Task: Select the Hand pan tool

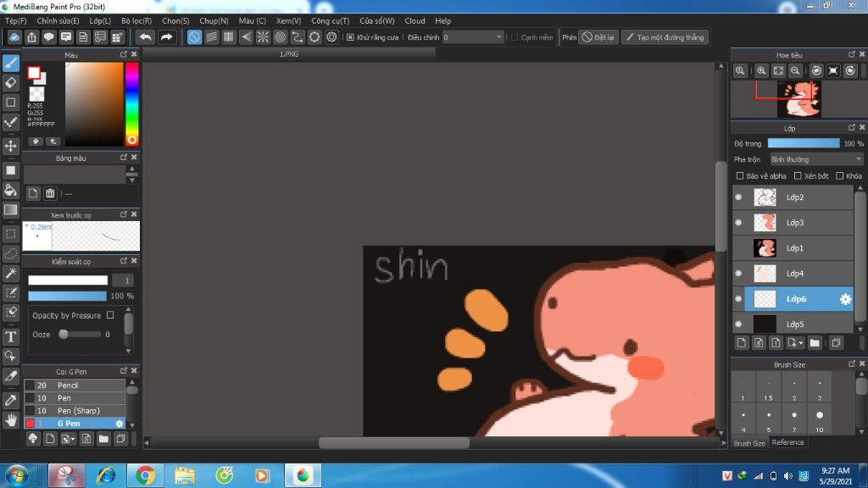Action: (x=11, y=420)
